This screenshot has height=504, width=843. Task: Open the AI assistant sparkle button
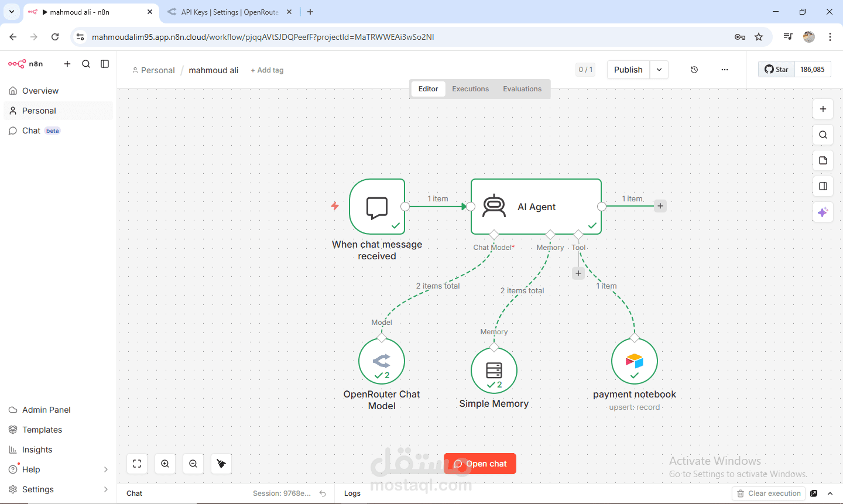[x=823, y=212]
